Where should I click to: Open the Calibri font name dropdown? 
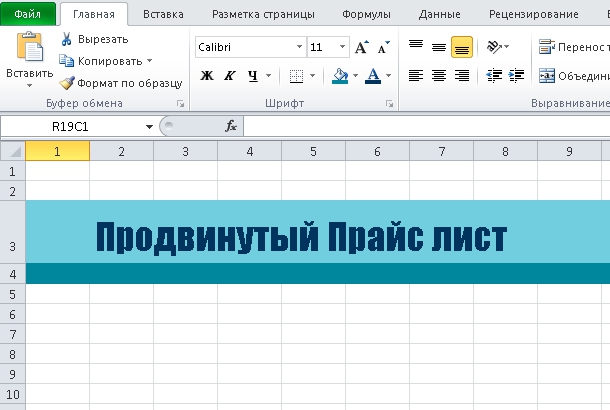pos(299,47)
